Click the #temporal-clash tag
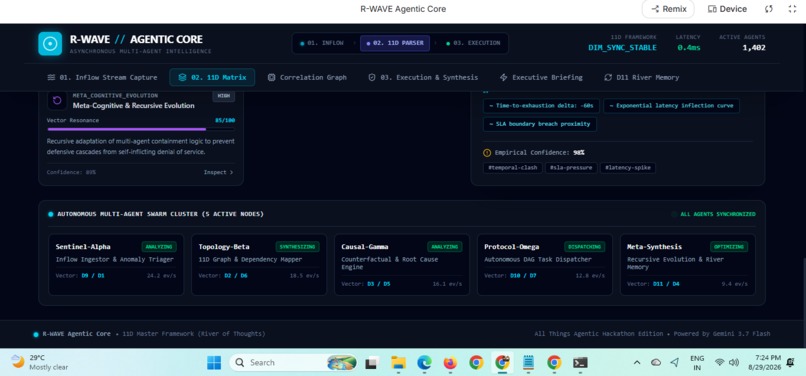 pos(512,168)
